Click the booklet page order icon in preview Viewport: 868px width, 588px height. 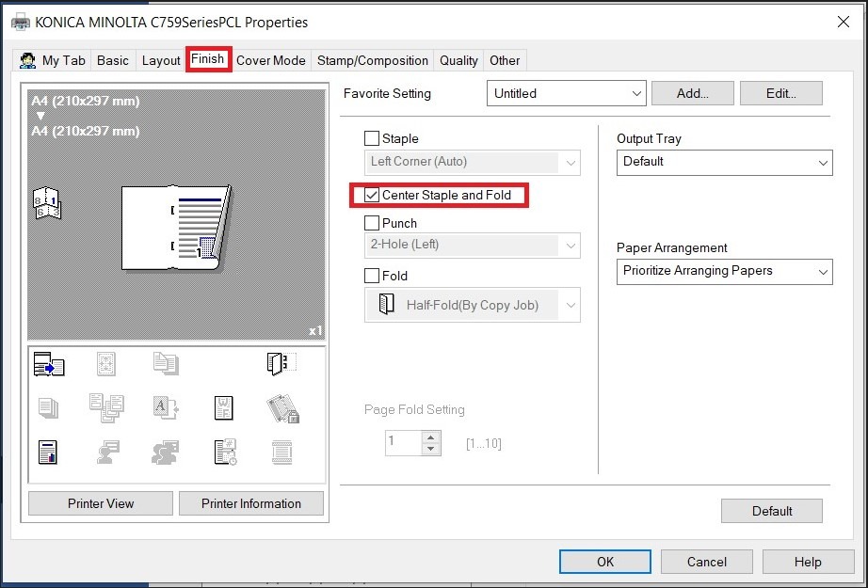46,202
